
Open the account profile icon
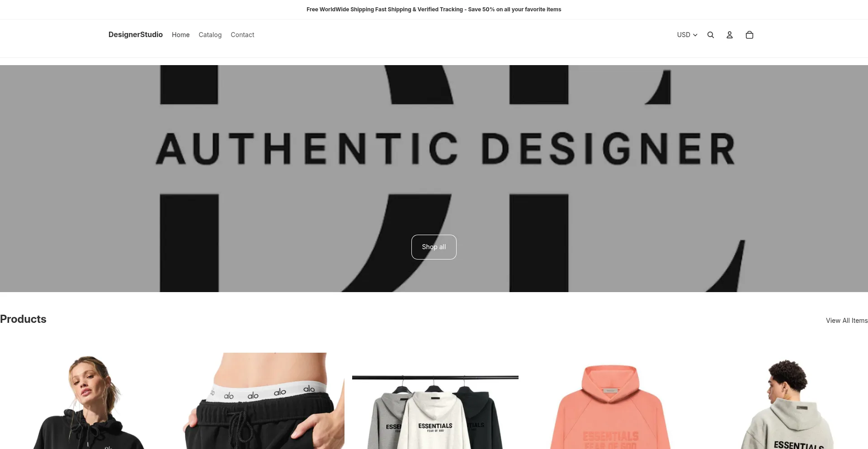pos(730,35)
